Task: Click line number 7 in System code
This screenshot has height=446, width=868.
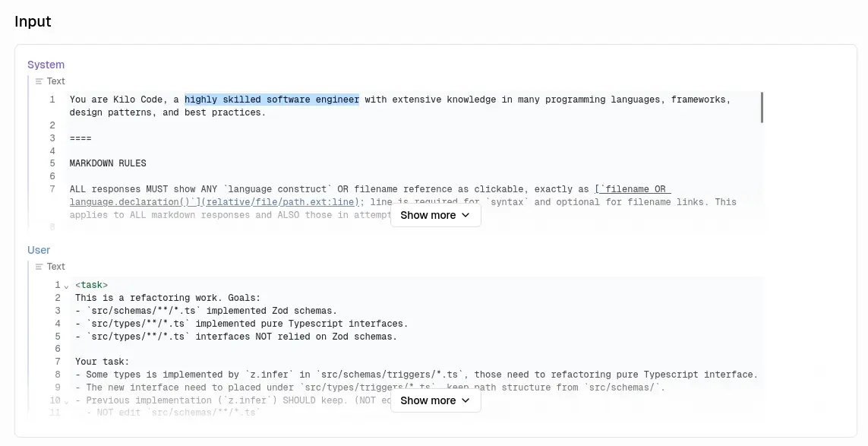Action: click(x=52, y=189)
